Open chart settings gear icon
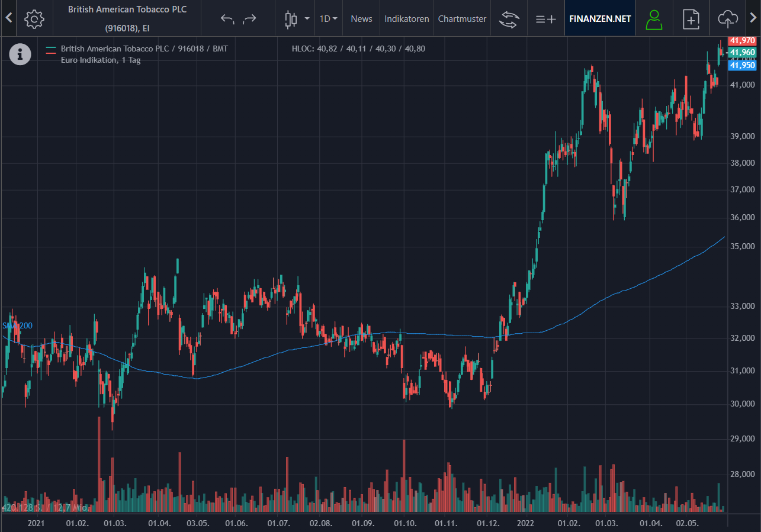Image resolution: width=761 pixels, height=532 pixels. pyautogui.click(x=34, y=19)
